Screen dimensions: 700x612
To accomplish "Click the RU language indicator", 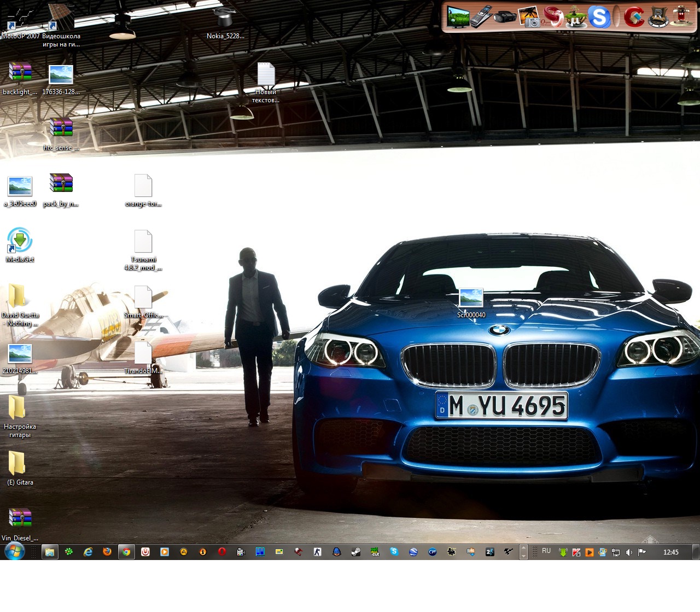I will coord(546,551).
